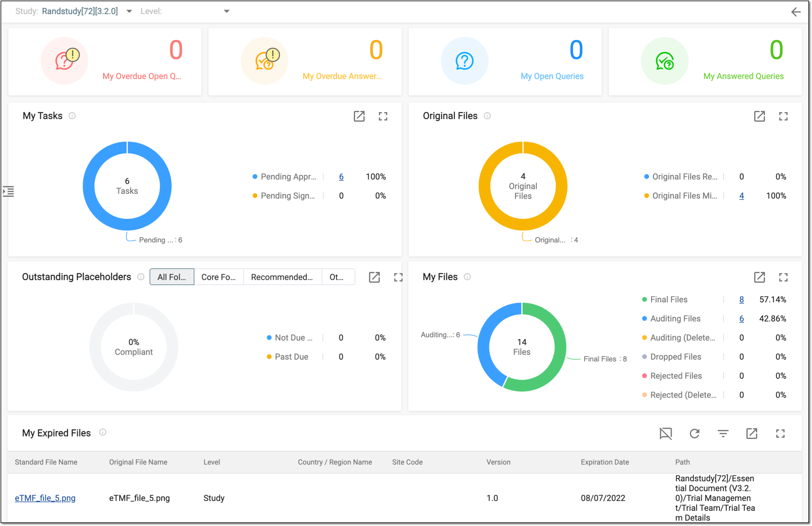Open Outstanding Placeholders in new window
Image resolution: width=812 pixels, height=526 pixels.
(374, 277)
